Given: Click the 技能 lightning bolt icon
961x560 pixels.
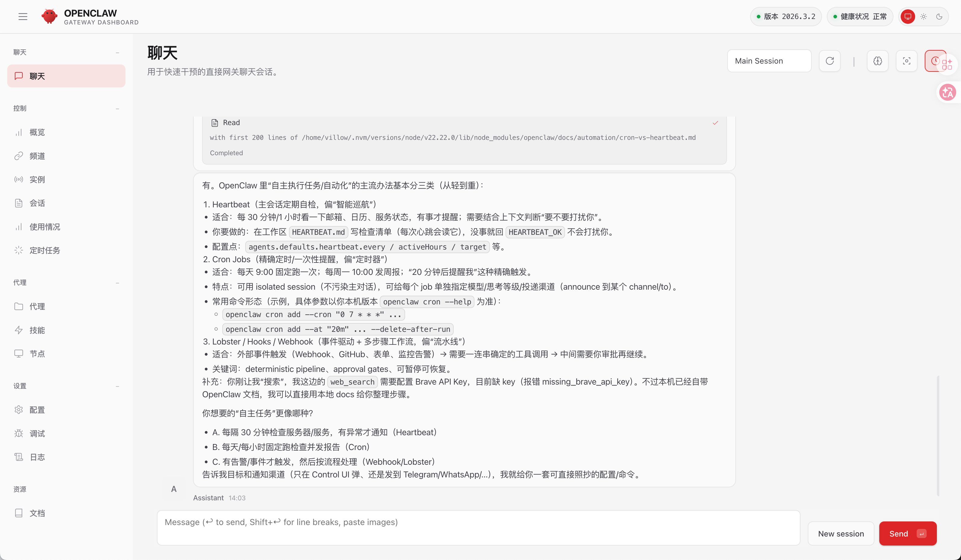Looking at the screenshot, I should 19,330.
